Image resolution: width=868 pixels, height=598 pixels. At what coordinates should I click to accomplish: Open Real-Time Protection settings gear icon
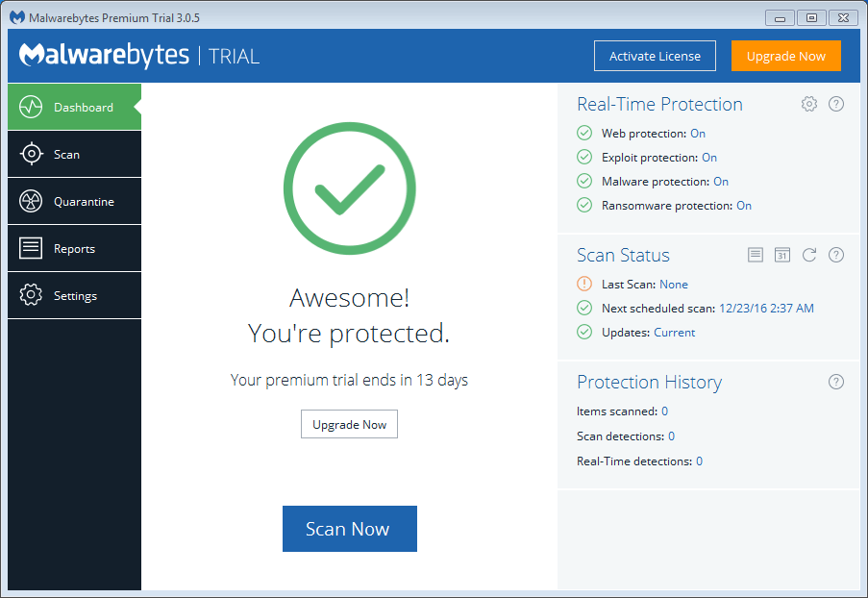(809, 104)
